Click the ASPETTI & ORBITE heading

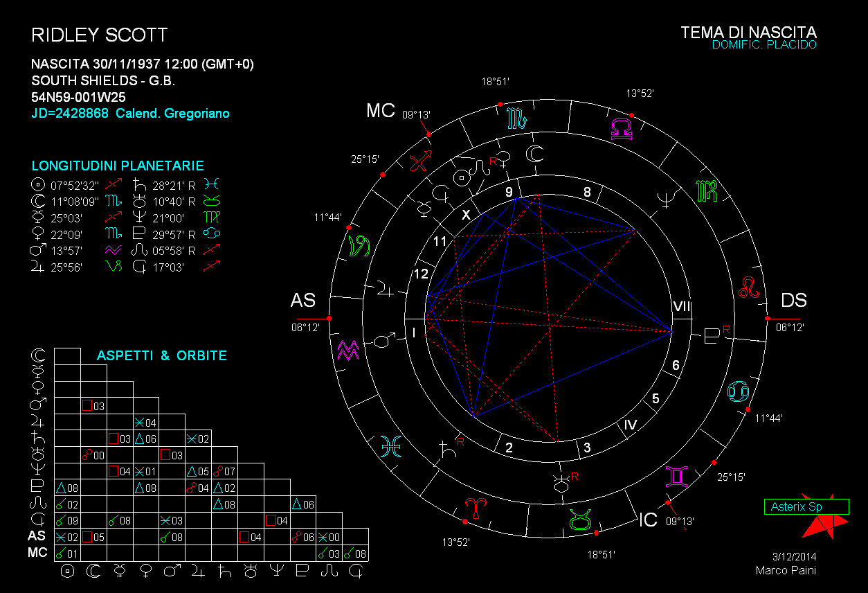pyautogui.click(x=161, y=356)
